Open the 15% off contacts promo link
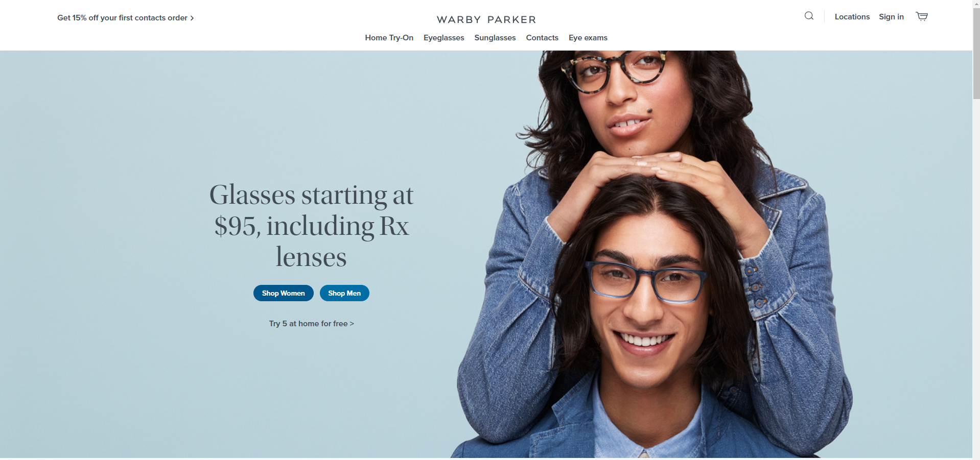980x460 pixels. (x=125, y=18)
